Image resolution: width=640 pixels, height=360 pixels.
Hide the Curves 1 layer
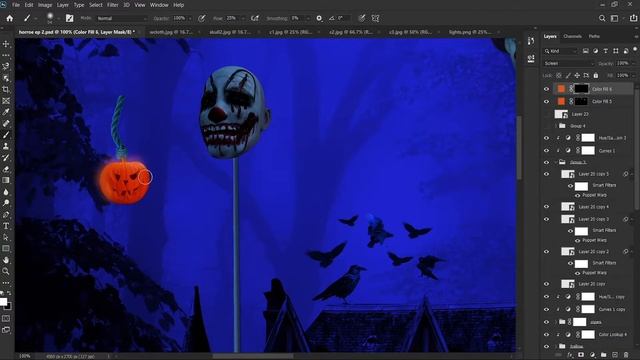(x=547, y=151)
